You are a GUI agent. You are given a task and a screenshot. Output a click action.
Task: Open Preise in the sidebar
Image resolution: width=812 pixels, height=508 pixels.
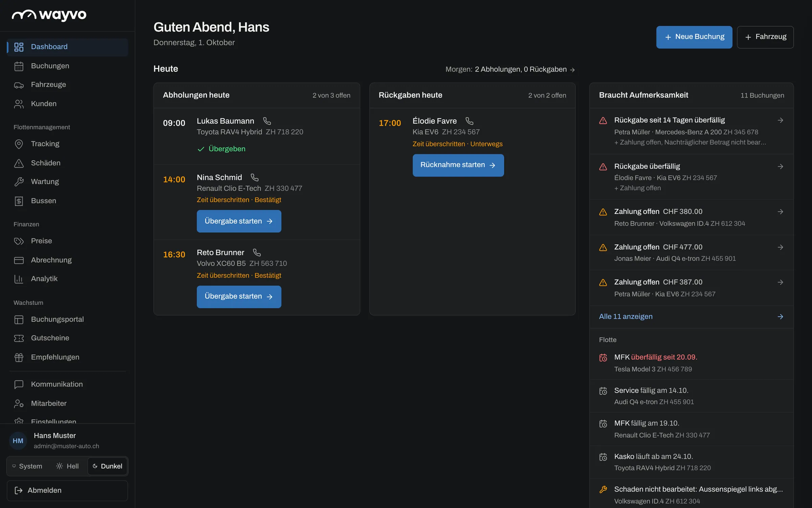pos(67,241)
